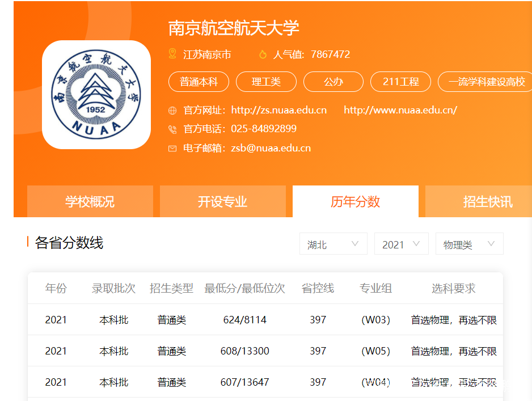Click the flame icon beside 人气值
Screen dimensions: 532x401
[263, 54]
